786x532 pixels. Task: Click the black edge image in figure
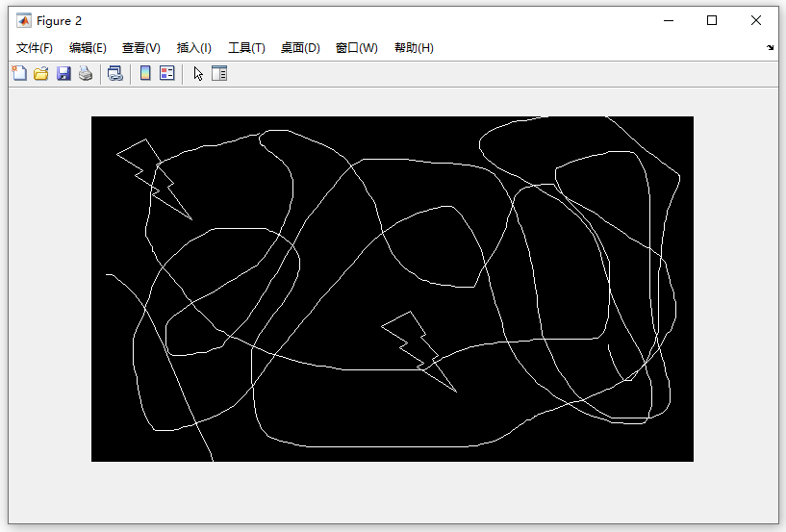pos(393,289)
